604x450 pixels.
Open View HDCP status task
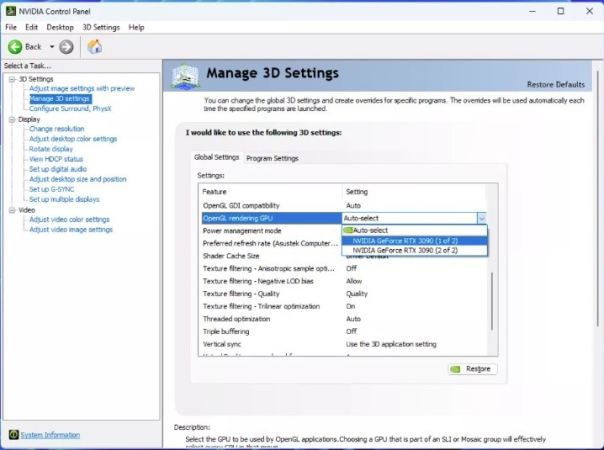point(56,159)
